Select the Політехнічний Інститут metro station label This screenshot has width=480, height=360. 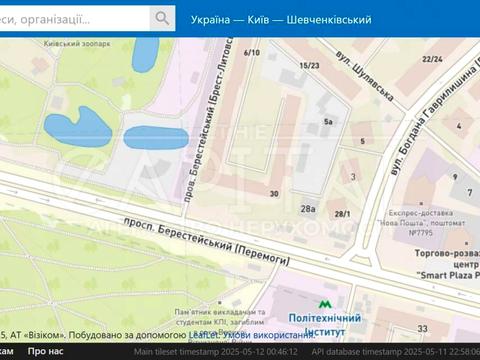[x=325, y=324]
